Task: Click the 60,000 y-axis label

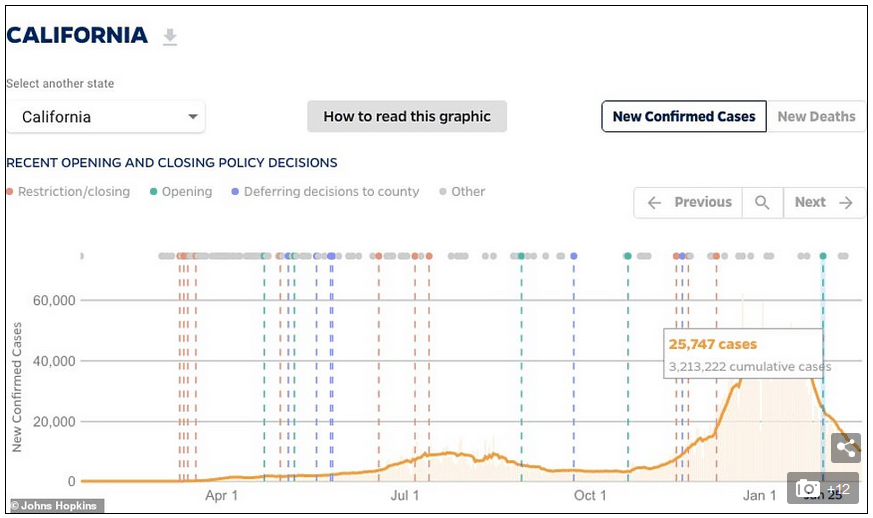Action: 54,301
